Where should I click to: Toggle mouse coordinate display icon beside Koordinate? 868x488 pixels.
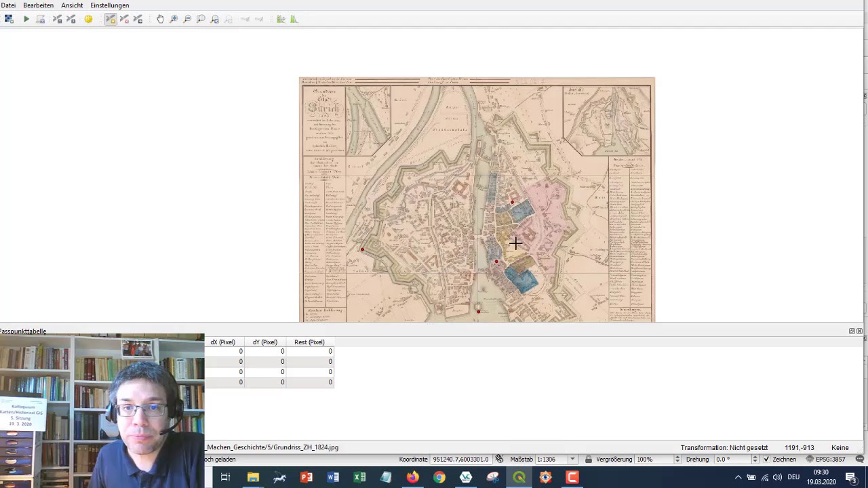coord(499,459)
